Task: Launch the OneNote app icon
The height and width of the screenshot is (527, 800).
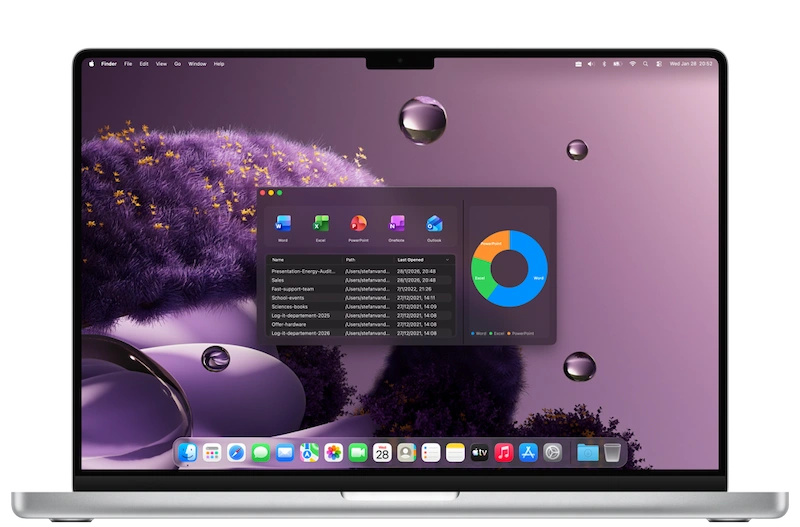Action: pyautogui.click(x=396, y=223)
